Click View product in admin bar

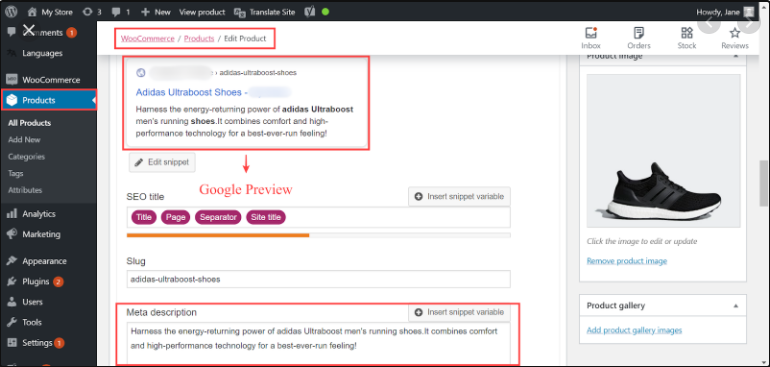[x=202, y=12]
